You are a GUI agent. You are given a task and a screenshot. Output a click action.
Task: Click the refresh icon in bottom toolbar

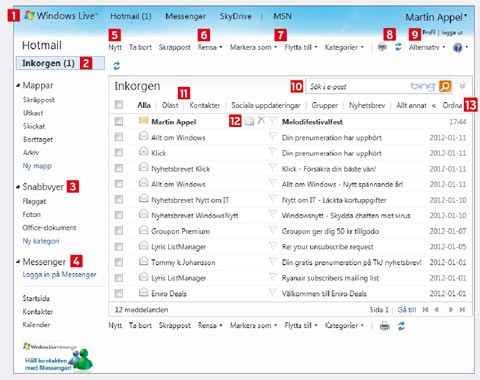point(401,326)
